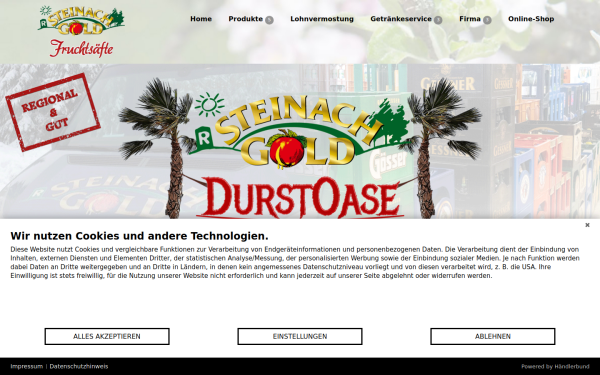600x375 pixels.
Task: Accept all cookies with Alles Akzeptieren
Action: [107, 336]
